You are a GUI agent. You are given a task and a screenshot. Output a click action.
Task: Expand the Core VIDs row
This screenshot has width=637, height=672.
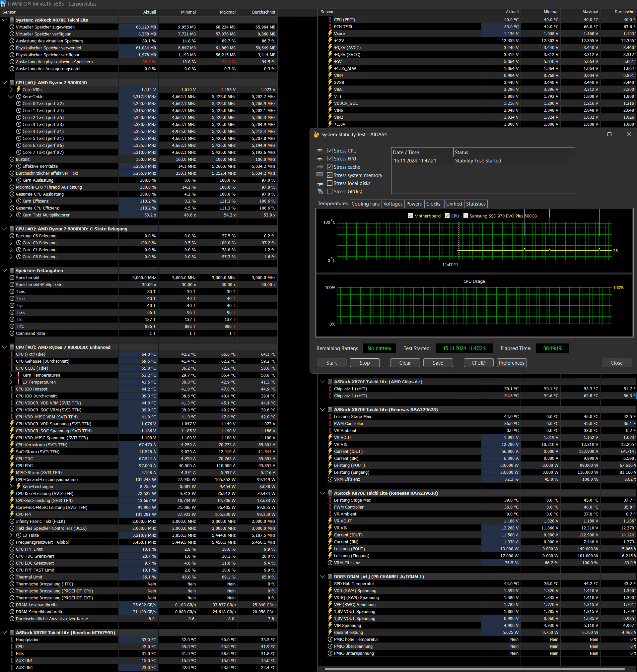coord(11,90)
